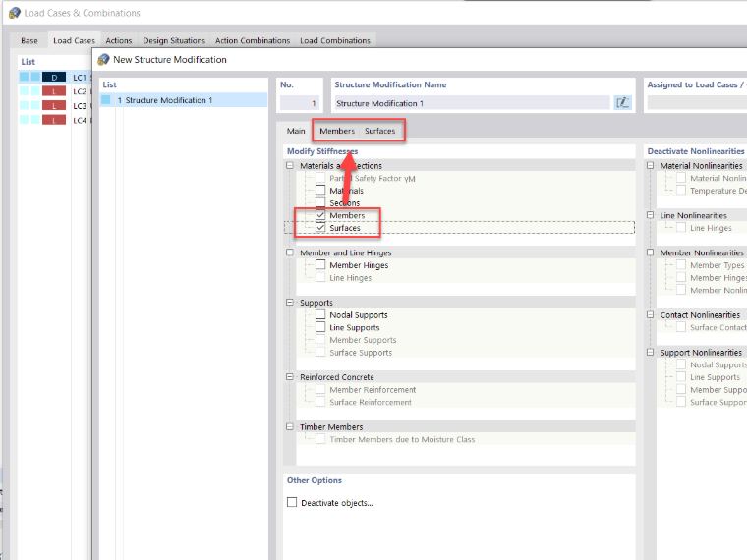Screen dimensions: 747x560
Task: Click the Surface Contact nonlinearity option
Action: [x=718, y=327]
